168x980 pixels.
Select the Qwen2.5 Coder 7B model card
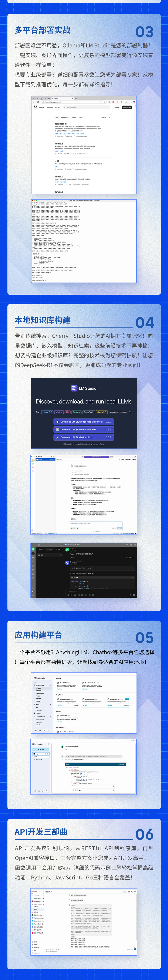coord(93,686)
